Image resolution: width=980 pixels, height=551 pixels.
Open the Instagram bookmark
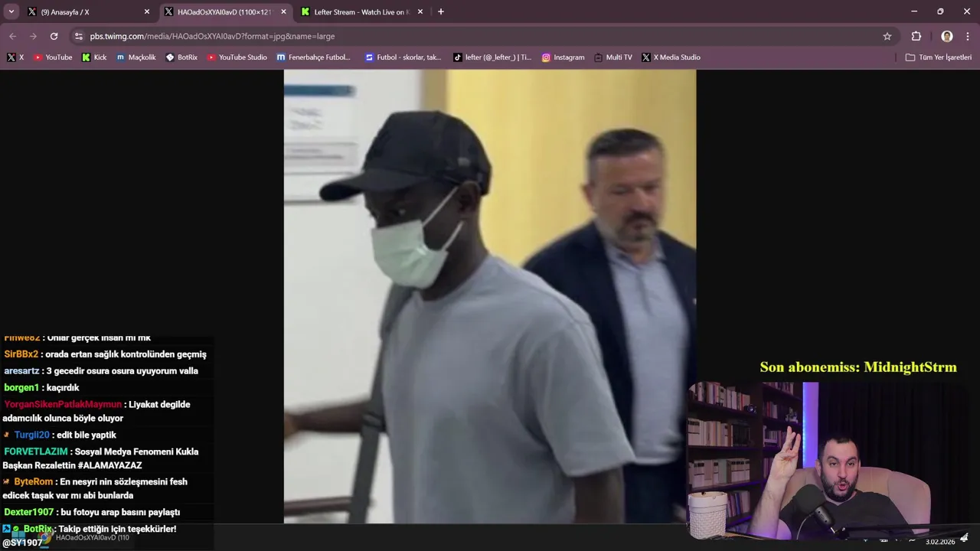(563, 57)
